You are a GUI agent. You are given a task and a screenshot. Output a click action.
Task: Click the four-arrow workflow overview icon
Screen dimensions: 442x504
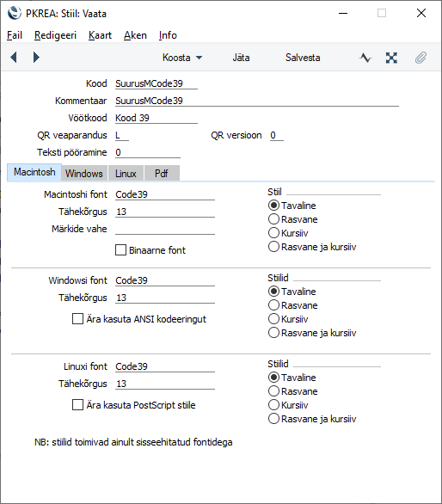coord(391,58)
